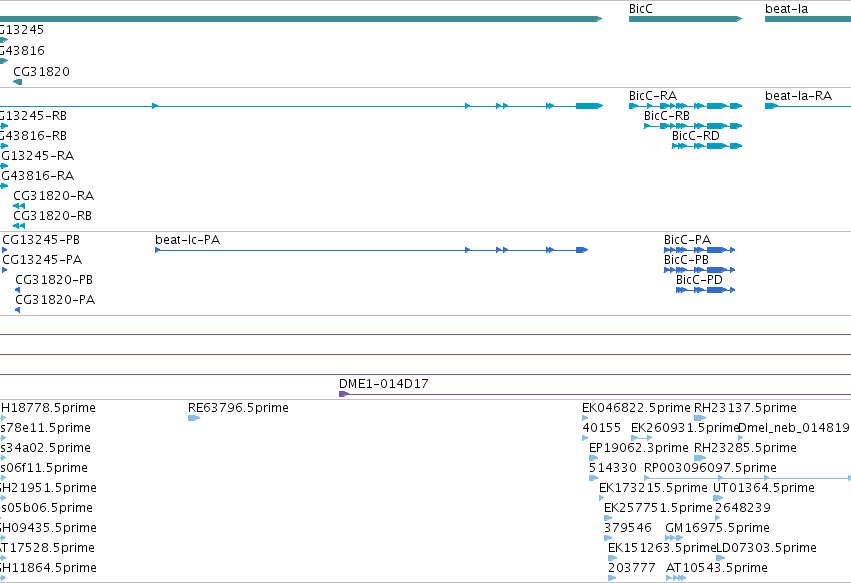Click EST EK173215.5prime
This screenshot has width=851, height=583.
click(601, 498)
